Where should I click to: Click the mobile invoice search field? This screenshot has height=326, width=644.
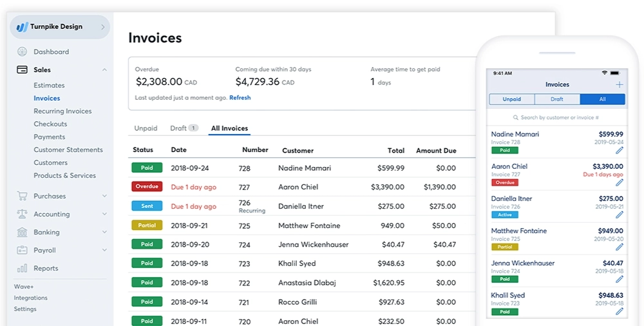coord(557,118)
